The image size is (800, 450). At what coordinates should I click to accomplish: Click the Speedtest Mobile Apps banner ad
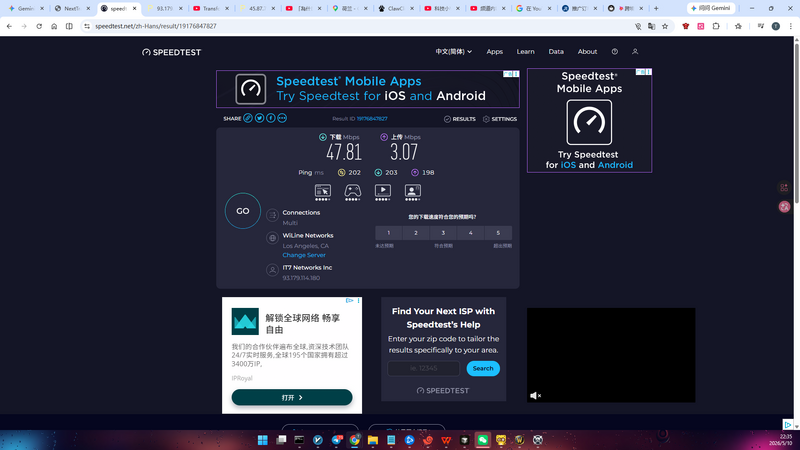(368, 89)
